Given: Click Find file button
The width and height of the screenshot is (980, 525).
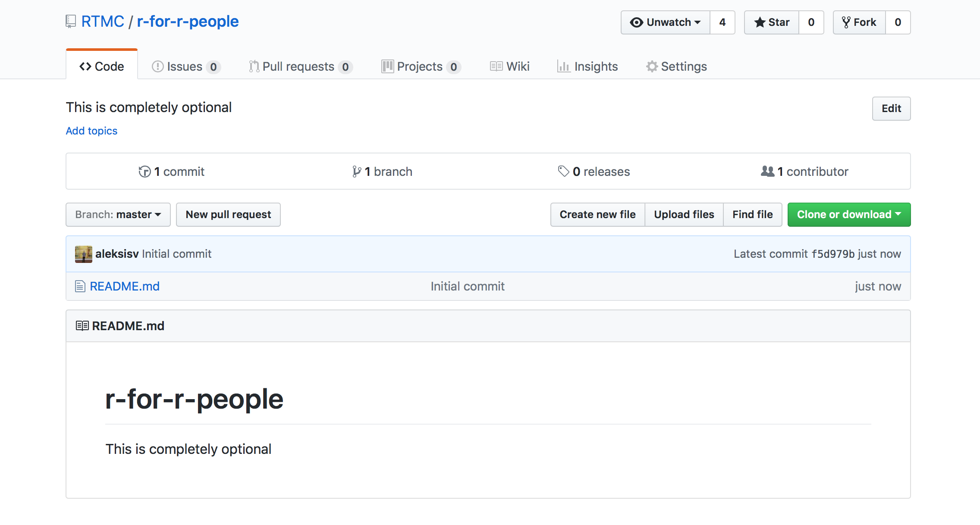Looking at the screenshot, I should (x=752, y=215).
